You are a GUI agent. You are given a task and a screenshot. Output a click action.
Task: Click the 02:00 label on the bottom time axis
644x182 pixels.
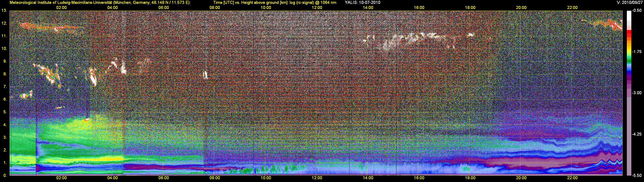(61, 178)
